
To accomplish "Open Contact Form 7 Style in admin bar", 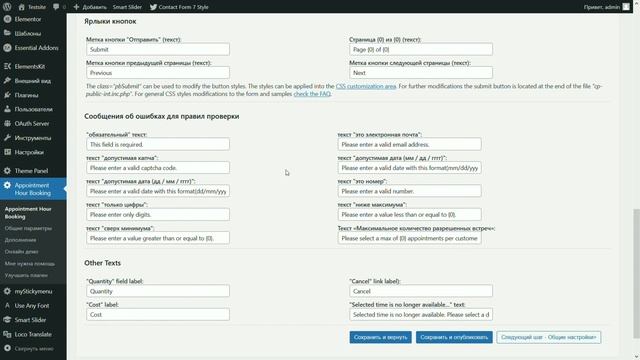I will click(x=179, y=7).
